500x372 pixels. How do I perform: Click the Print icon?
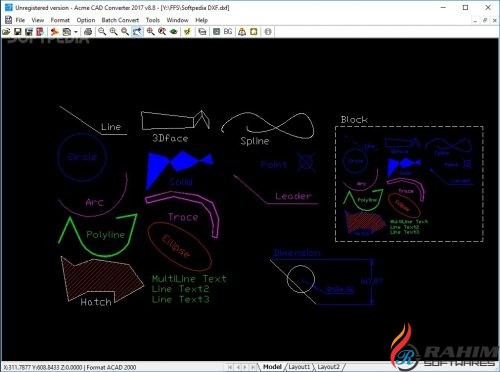pyautogui.click(x=88, y=32)
